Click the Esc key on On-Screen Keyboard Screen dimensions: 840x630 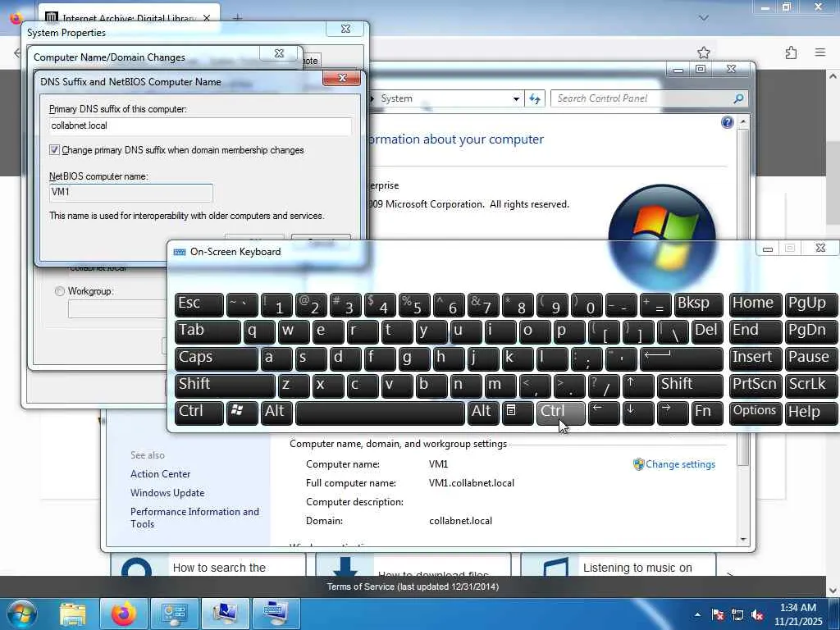tap(199, 305)
